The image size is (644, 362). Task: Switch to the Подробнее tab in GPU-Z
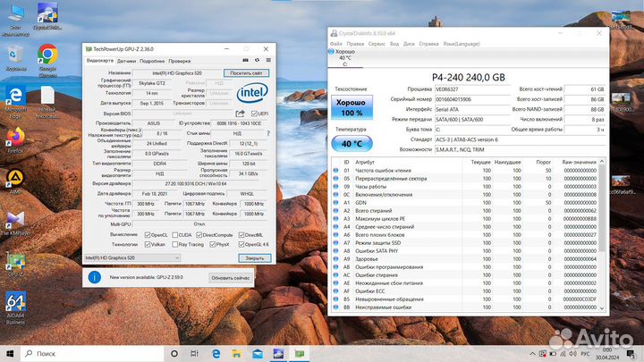[x=152, y=61]
